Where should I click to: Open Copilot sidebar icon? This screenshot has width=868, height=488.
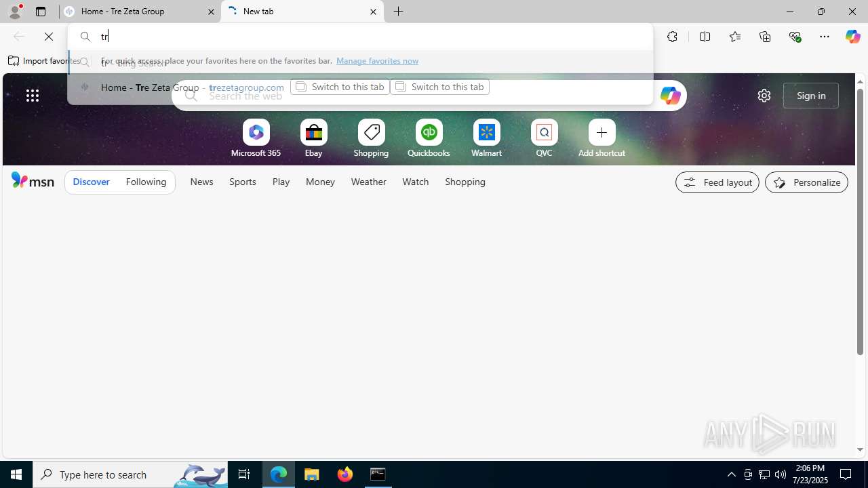tap(852, 37)
